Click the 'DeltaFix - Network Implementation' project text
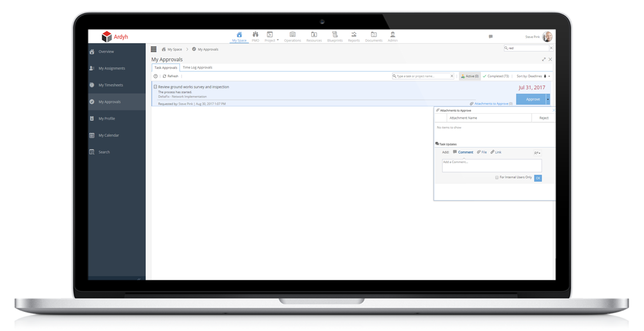 pyautogui.click(x=182, y=97)
